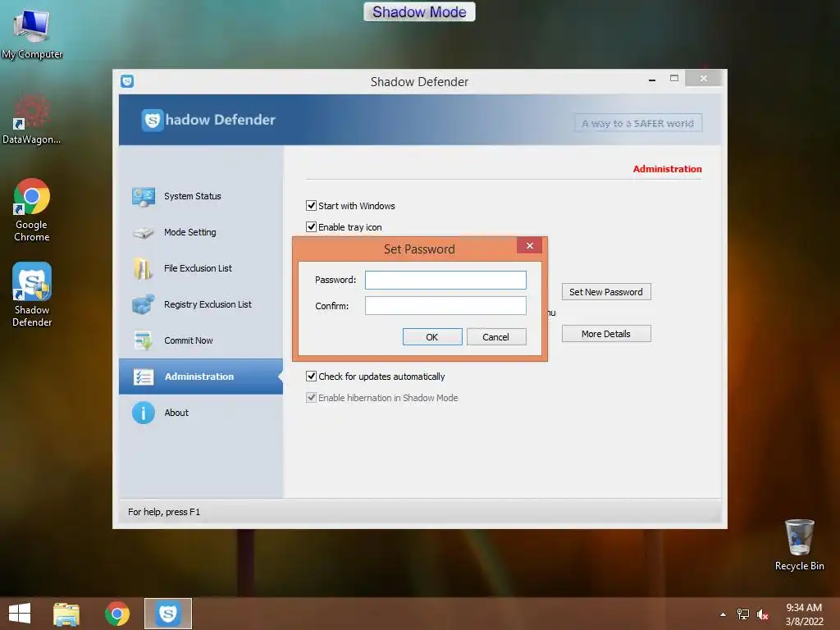Open Shadow Defender desktop shortcut
The image size is (840, 630).
point(32,294)
